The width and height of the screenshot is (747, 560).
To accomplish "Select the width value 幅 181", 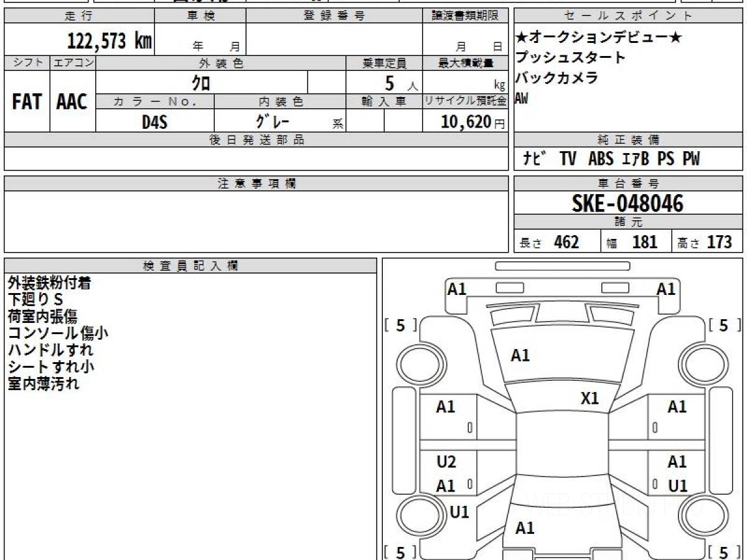I will 632,242.
